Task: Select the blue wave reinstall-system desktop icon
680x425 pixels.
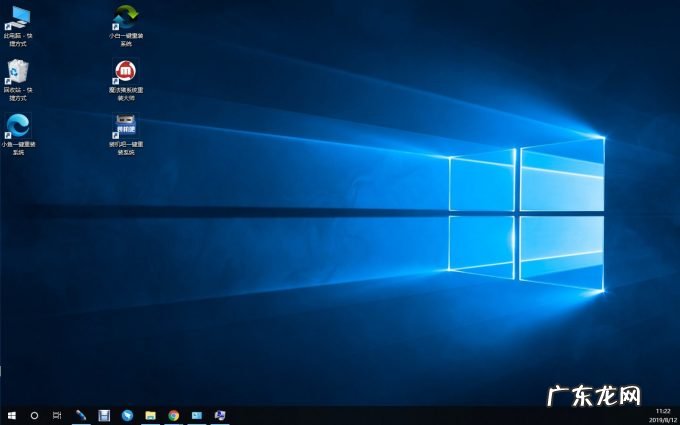Action: click(x=18, y=134)
